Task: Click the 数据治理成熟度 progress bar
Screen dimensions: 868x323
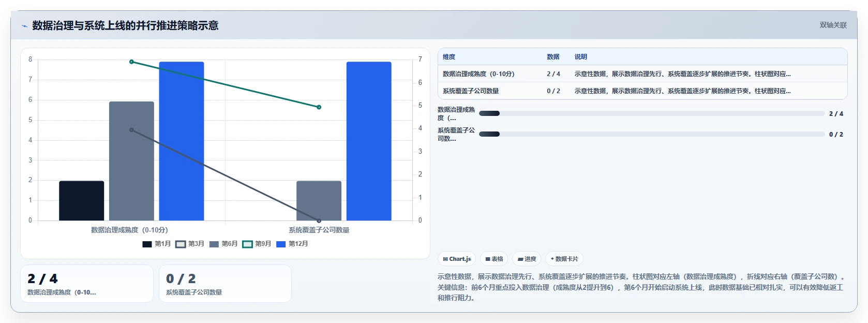Action: pos(652,113)
